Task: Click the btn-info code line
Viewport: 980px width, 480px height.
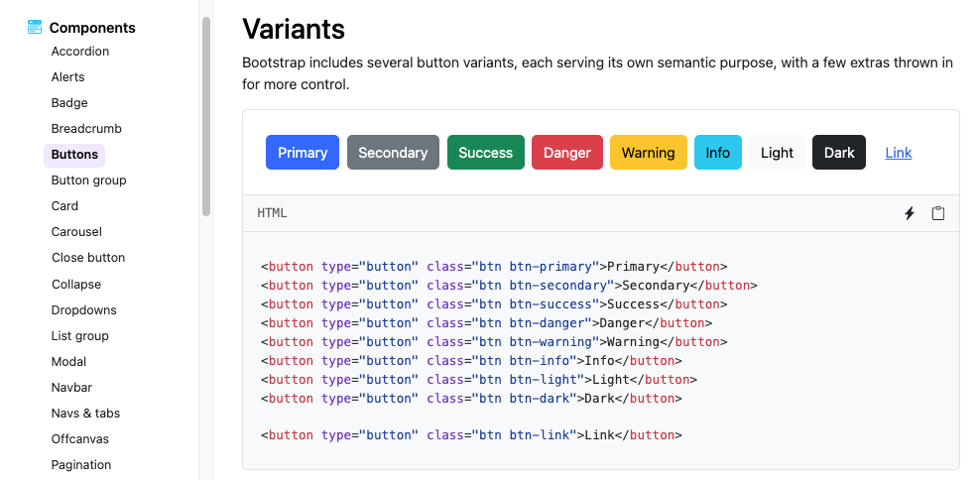Action: pos(471,361)
